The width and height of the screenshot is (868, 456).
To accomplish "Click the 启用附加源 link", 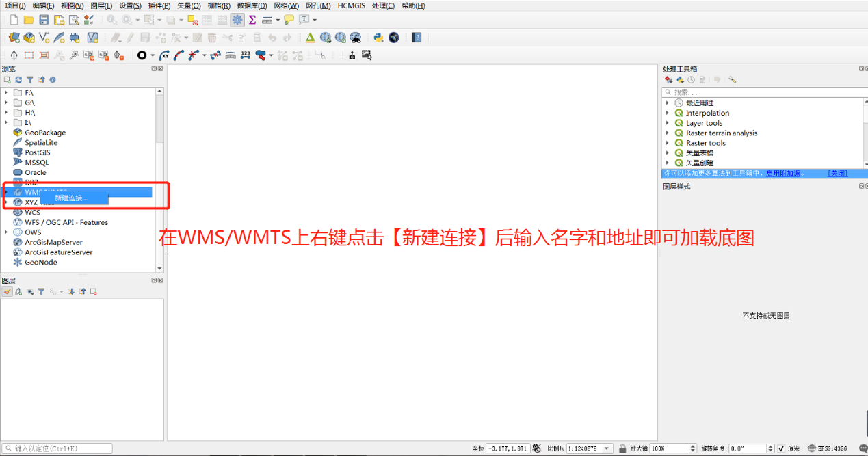I will tap(783, 174).
